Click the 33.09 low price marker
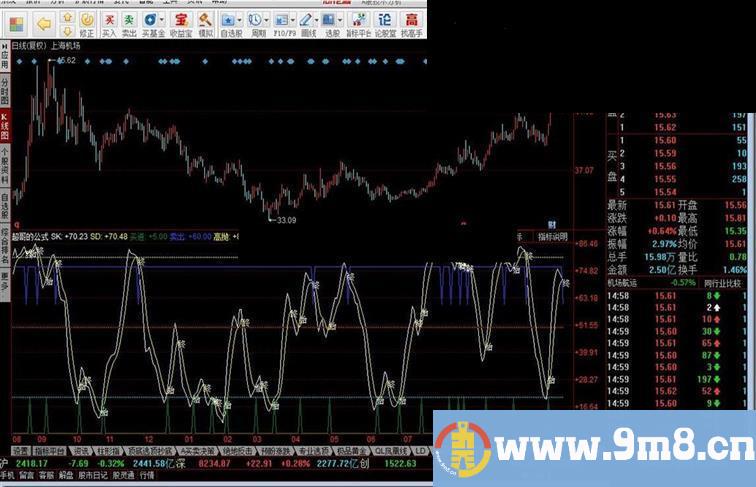Image resolution: width=756 pixels, height=487 pixels. click(286, 219)
